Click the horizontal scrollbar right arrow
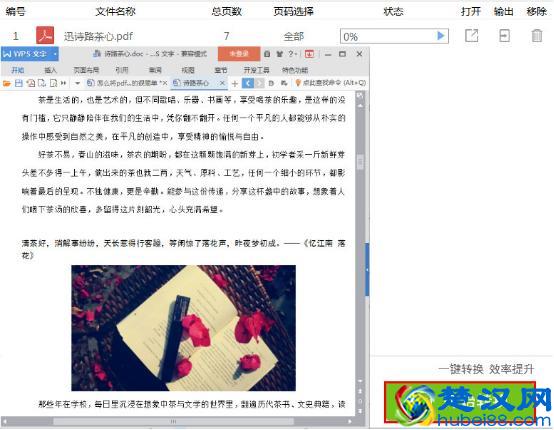This screenshot has height=430, width=554. coord(350,421)
